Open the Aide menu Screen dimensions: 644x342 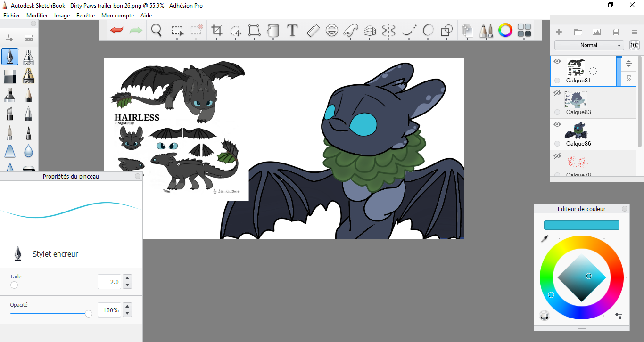pyautogui.click(x=146, y=16)
